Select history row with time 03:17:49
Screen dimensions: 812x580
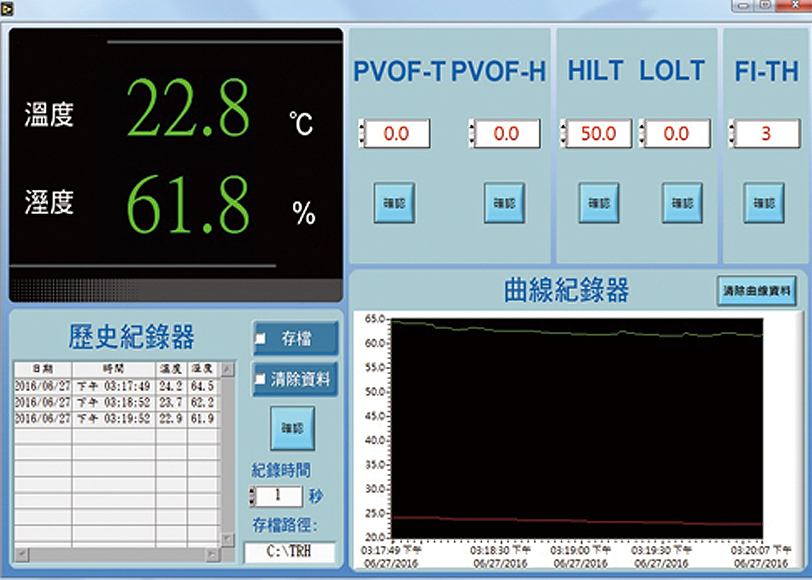point(117,386)
